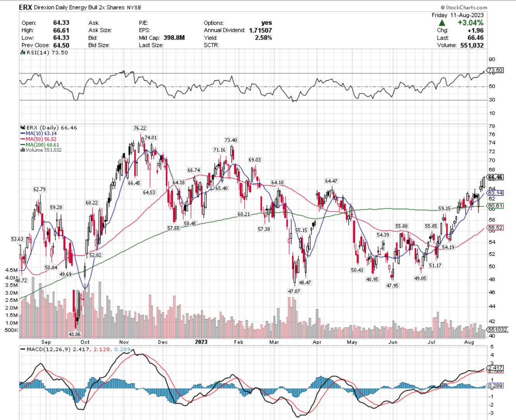Click the 'Volume 551,032' legend entry
The width and height of the screenshot is (516, 420).
coord(43,150)
